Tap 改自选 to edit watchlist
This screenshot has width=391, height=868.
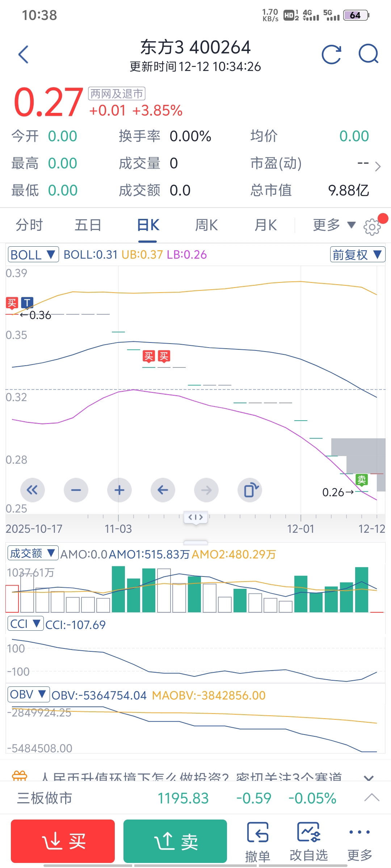308,841
